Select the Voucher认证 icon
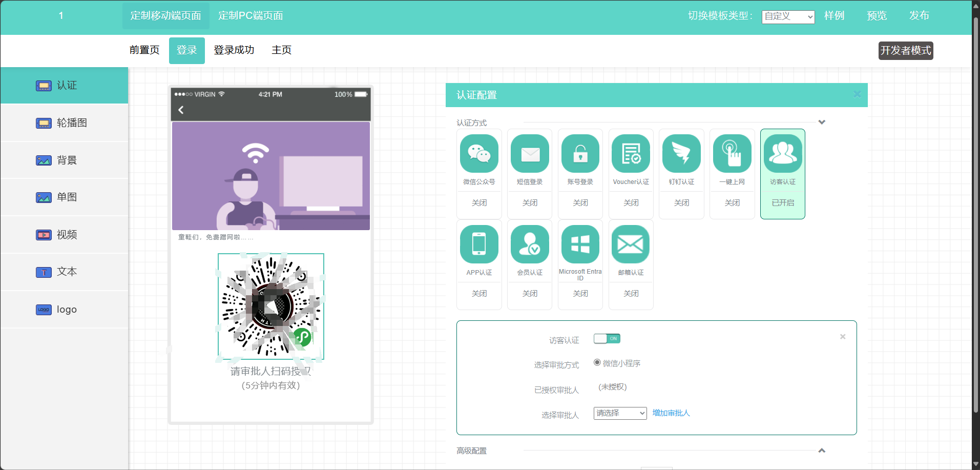Screen dimensions: 980x470 [x=631, y=153]
